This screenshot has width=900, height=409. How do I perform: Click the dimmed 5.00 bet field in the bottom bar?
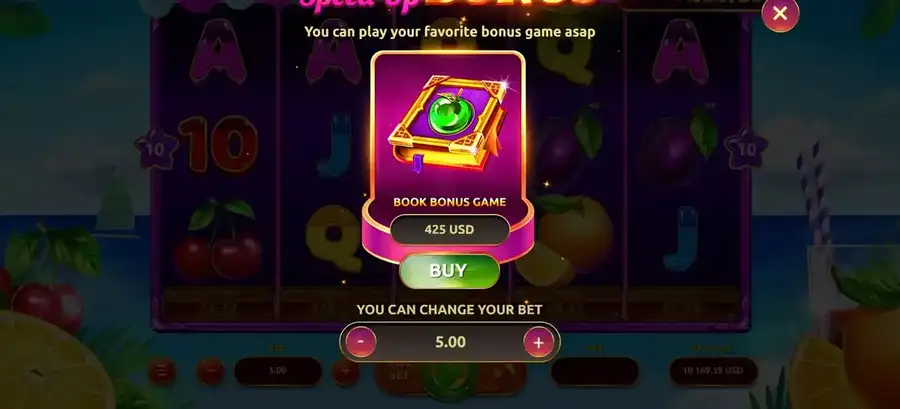click(278, 371)
